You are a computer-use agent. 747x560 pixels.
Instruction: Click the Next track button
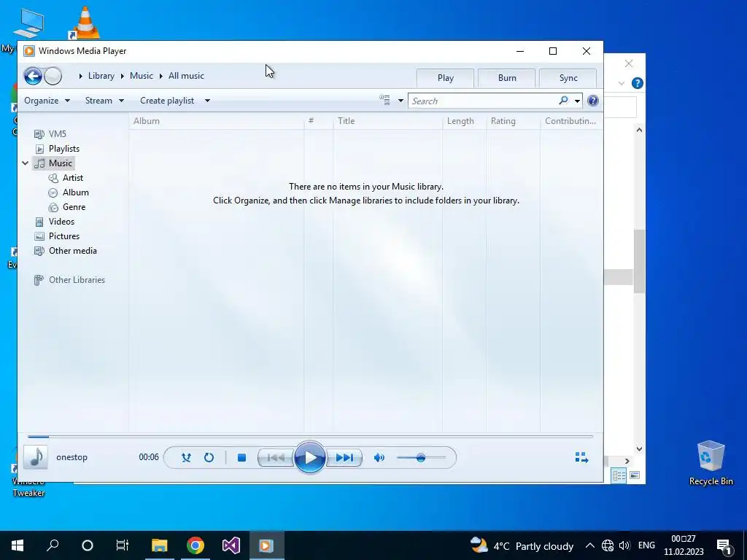pyautogui.click(x=344, y=458)
